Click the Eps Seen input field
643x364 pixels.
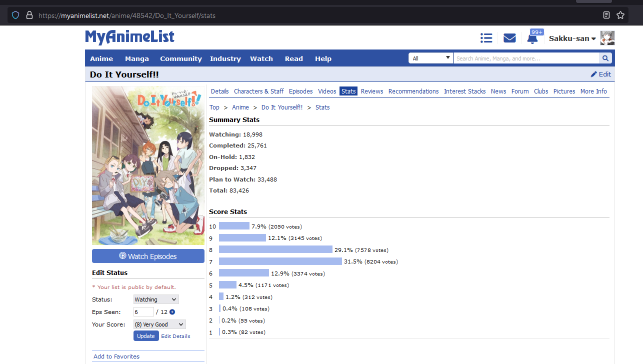[x=143, y=312]
